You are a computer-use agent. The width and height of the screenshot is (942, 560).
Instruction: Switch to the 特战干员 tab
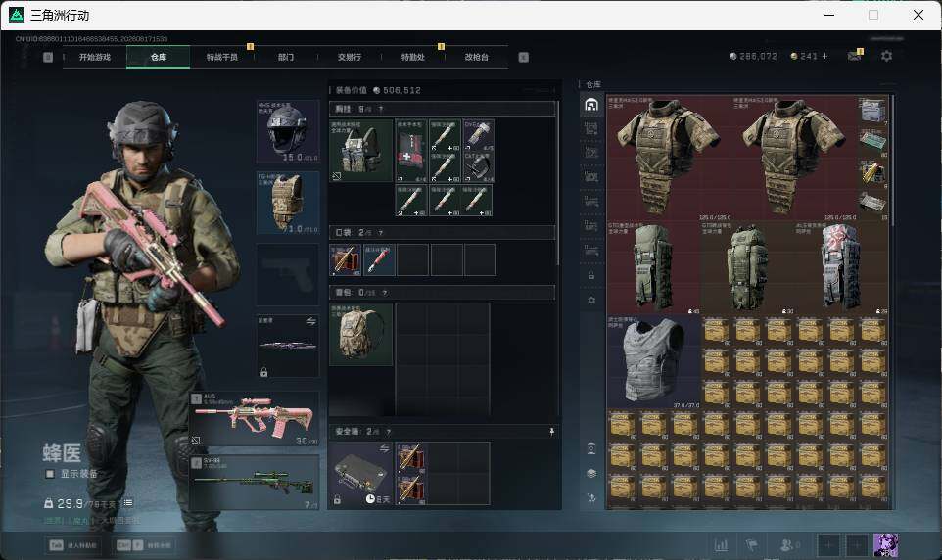tap(222, 57)
